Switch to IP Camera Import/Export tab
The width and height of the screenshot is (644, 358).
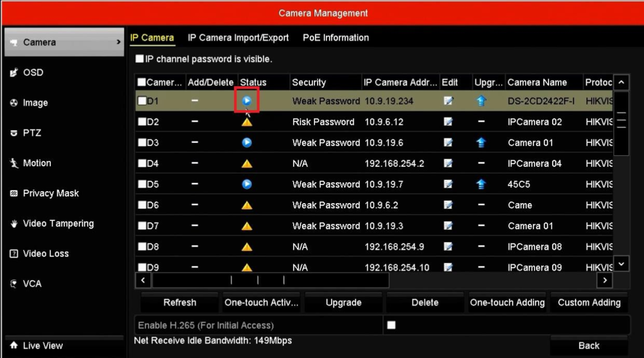(238, 38)
